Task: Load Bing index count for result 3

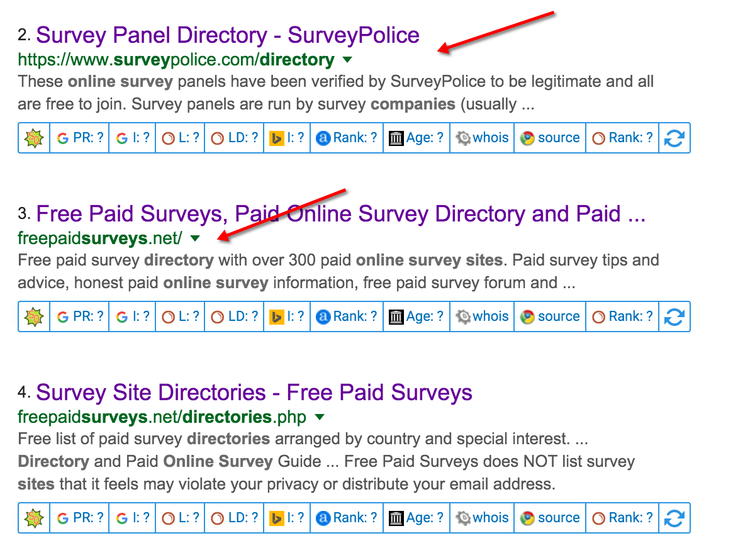Action: coord(286,316)
